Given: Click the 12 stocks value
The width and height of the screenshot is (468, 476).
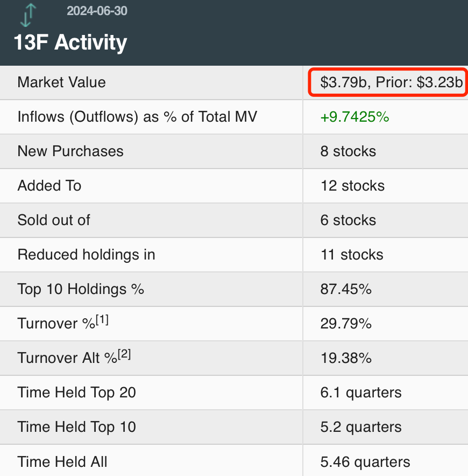Looking at the screenshot, I should [352, 186].
